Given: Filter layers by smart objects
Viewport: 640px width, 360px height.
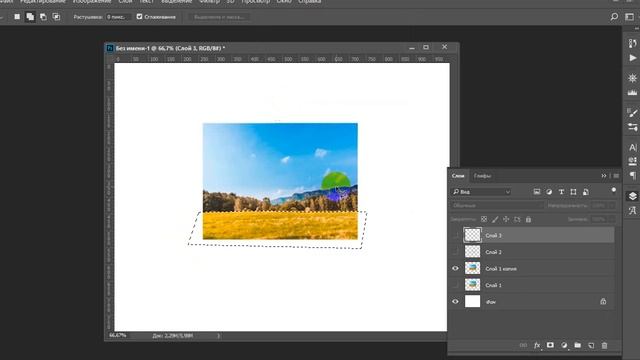Looking at the screenshot, I should pyautogui.click(x=586, y=192).
